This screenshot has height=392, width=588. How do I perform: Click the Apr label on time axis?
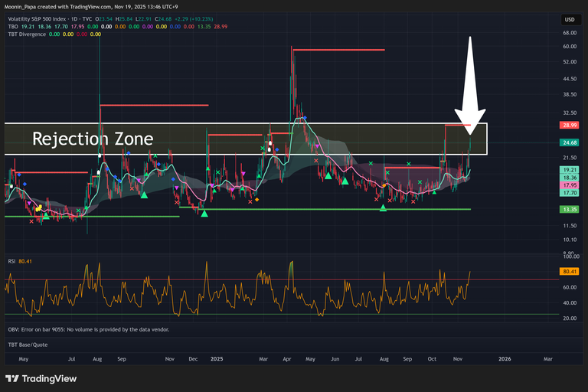(x=288, y=358)
